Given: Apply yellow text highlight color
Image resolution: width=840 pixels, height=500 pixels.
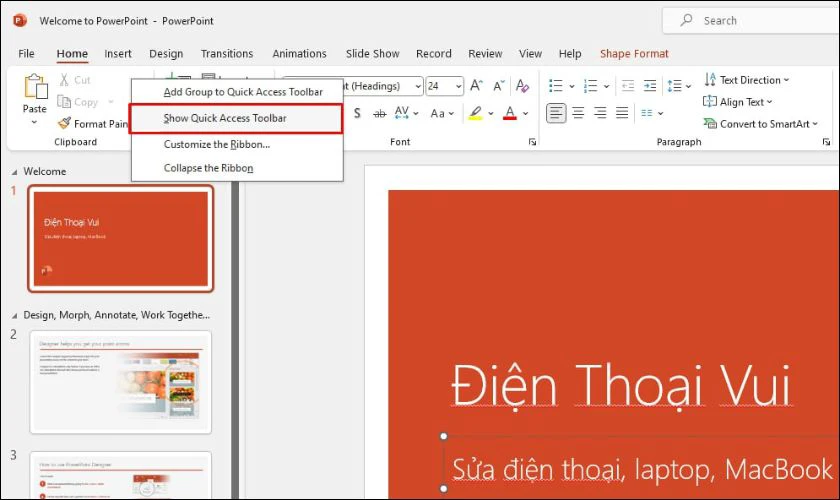Looking at the screenshot, I should (475, 113).
